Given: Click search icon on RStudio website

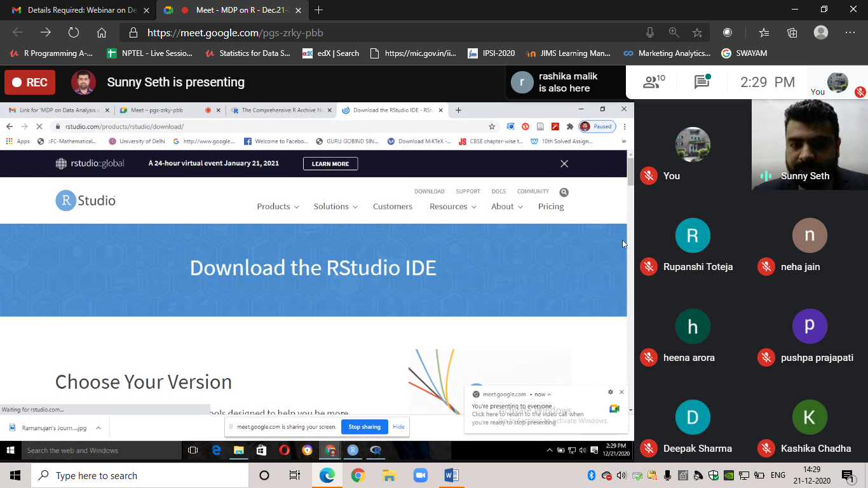Looking at the screenshot, I should point(564,192).
